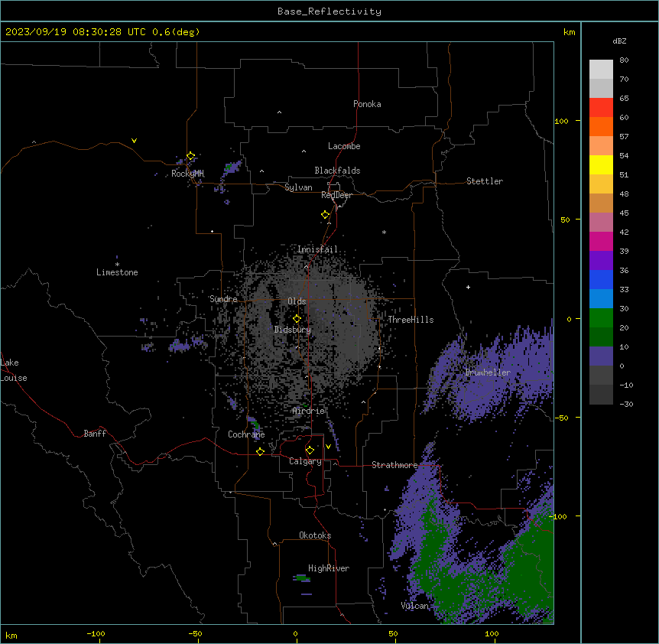
Task: Click the indigo legend swatch between 10 and 0
Action: [x=601, y=356]
